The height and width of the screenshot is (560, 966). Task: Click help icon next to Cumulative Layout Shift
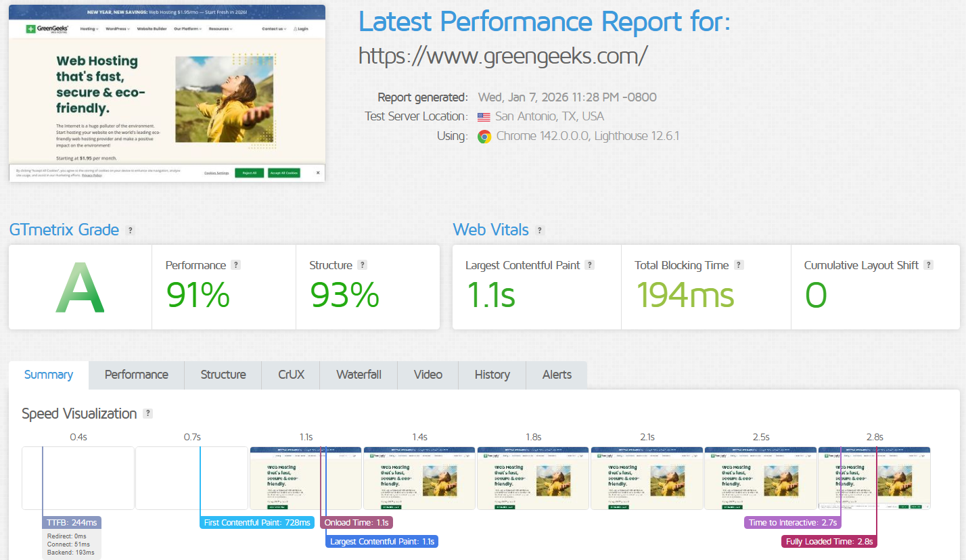coord(928,265)
